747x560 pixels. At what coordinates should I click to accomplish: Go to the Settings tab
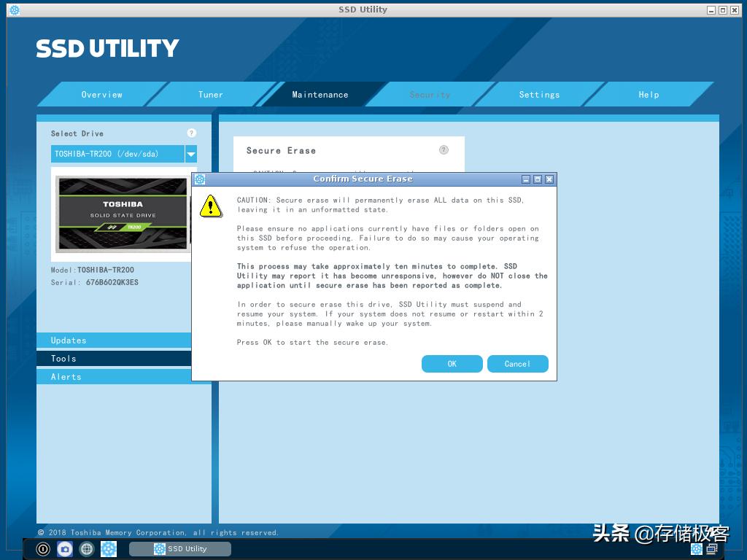tap(539, 94)
